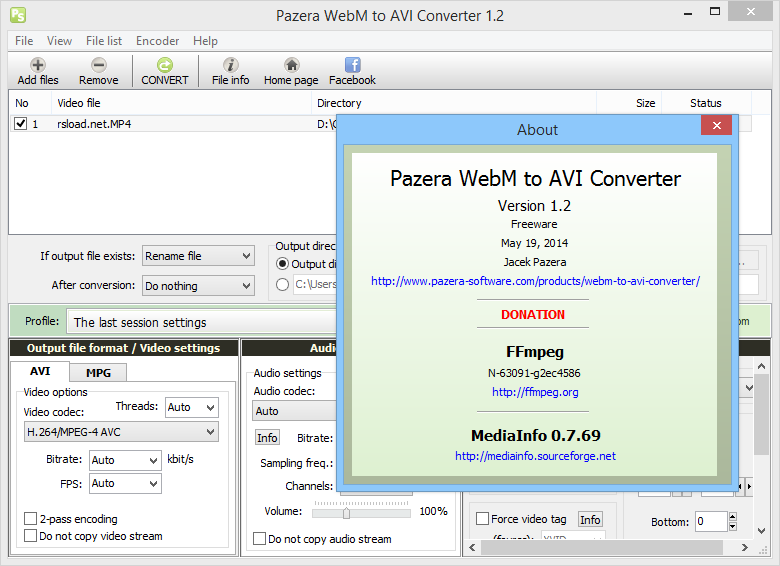Click the Bottom value input field
This screenshot has height=566, width=780.
point(711,521)
